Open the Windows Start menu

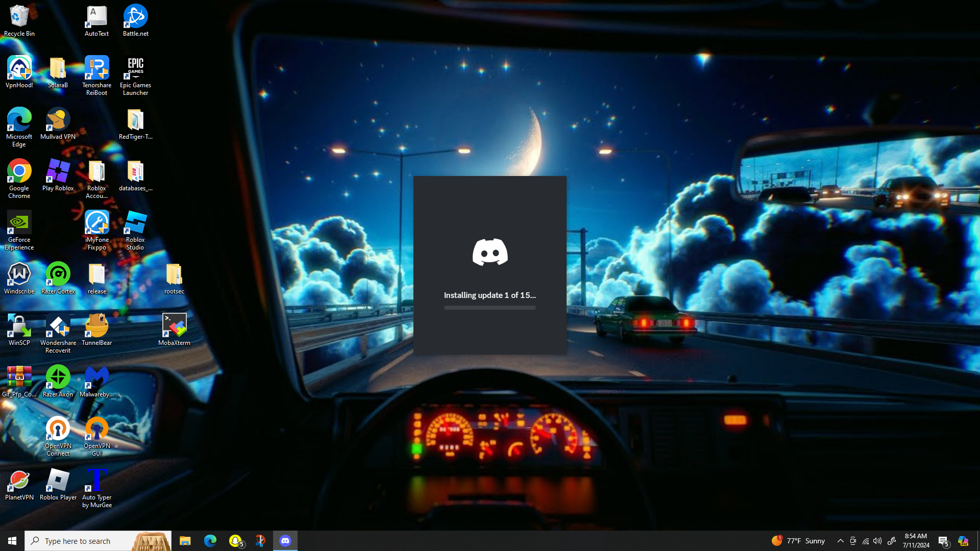pyautogui.click(x=12, y=541)
